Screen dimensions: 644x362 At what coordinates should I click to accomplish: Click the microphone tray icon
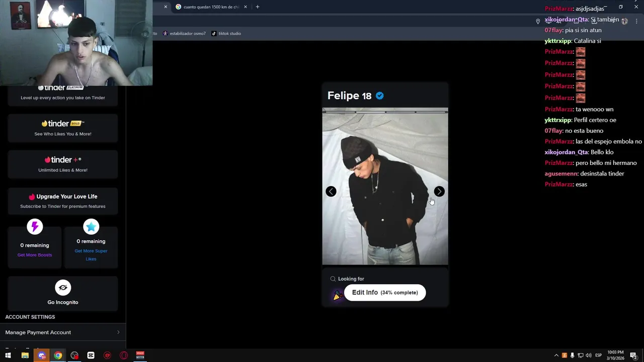tap(572, 355)
